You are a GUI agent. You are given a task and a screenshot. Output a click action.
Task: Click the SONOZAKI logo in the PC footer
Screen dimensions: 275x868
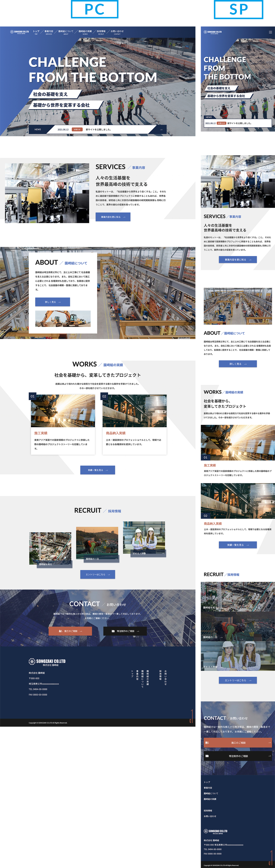pyautogui.click(x=47, y=662)
